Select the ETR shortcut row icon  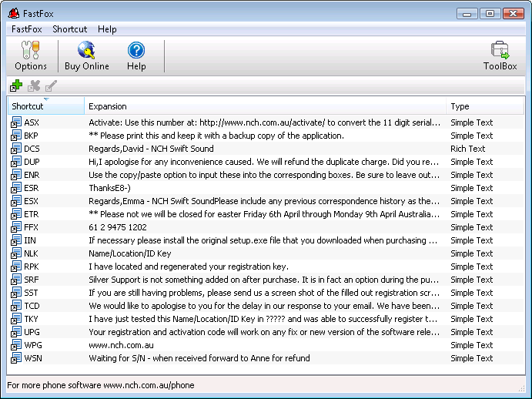pos(16,214)
